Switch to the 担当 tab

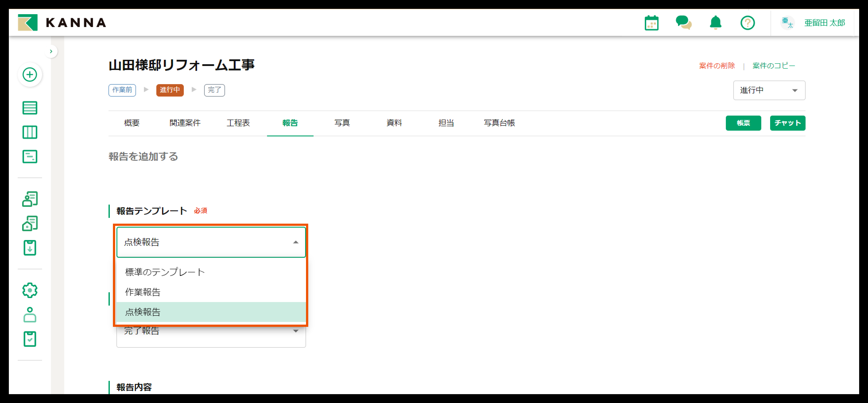pyautogui.click(x=446, y=123)
